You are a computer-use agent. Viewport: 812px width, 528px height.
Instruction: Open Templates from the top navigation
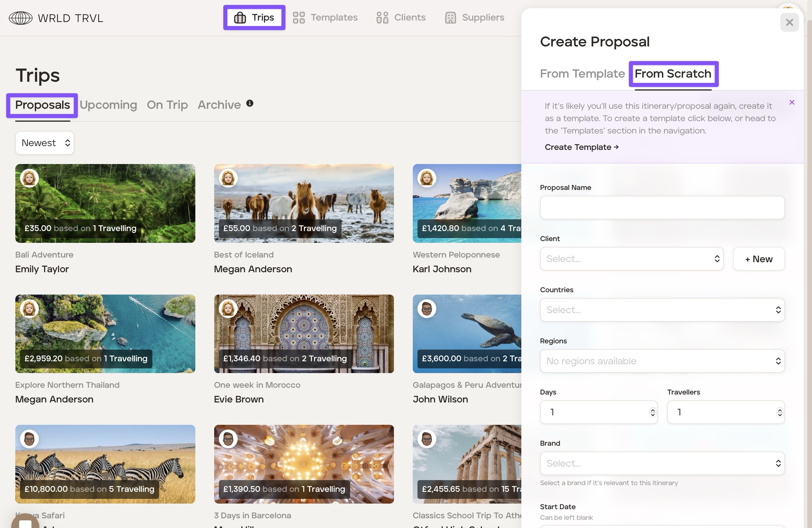coord(325,17)
